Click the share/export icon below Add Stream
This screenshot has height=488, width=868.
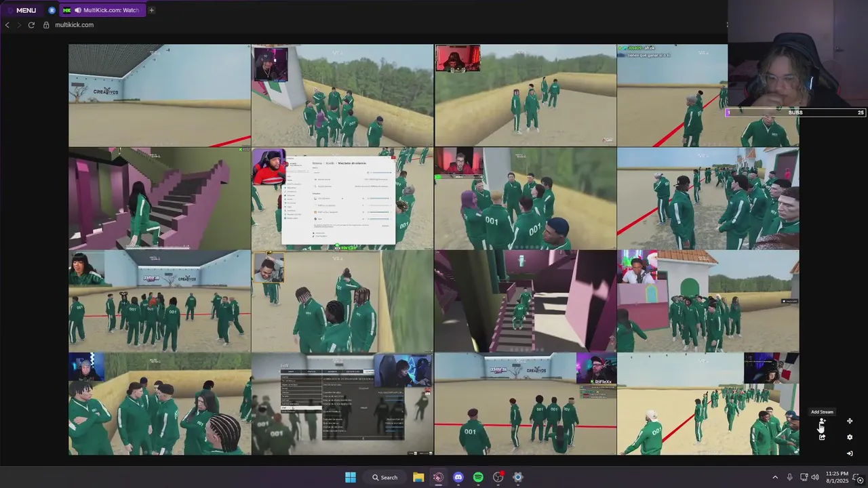click(x=822, y=437)
